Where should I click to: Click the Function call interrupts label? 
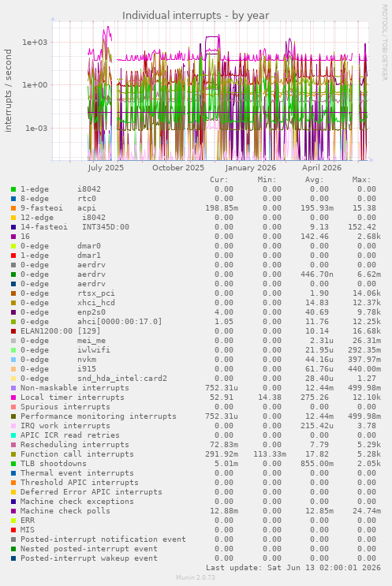pyautogui.click(x=77, y=454)
